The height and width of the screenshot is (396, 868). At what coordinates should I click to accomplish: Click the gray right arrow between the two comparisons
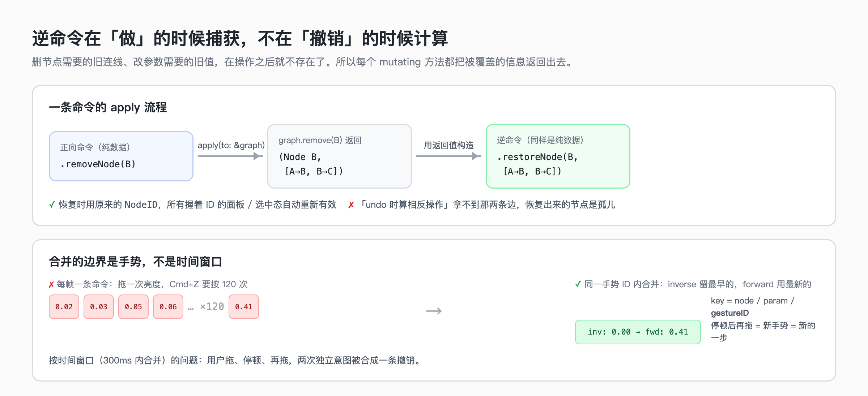click(x=434, y=311)
